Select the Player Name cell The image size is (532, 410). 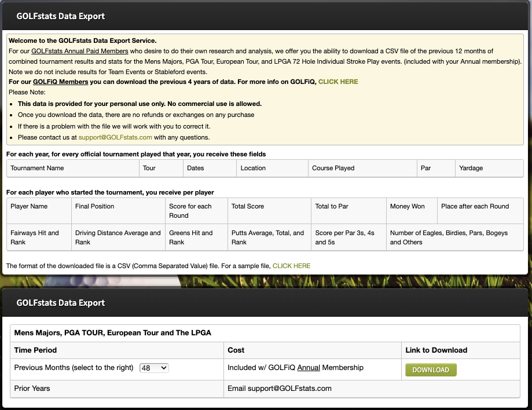tap(39, 211)
